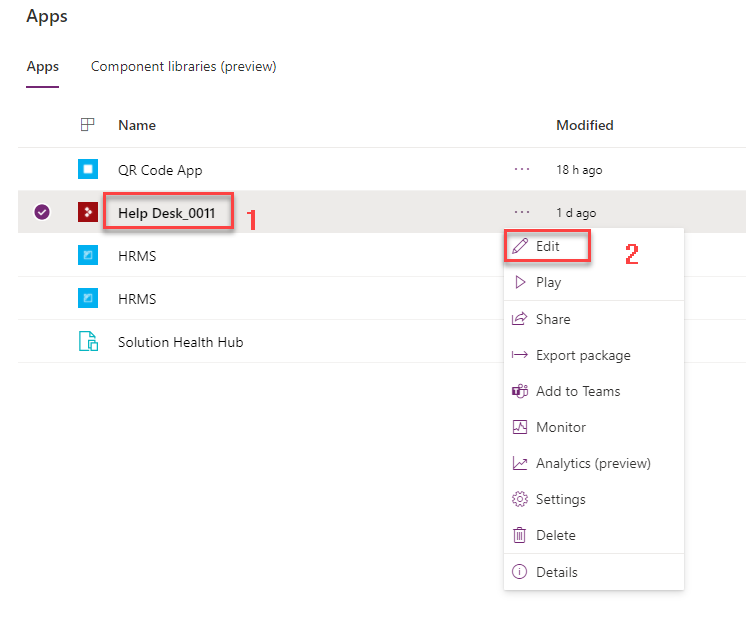Click the Settings gear icon
Screen dimensions: 746x633
point(520,500)
